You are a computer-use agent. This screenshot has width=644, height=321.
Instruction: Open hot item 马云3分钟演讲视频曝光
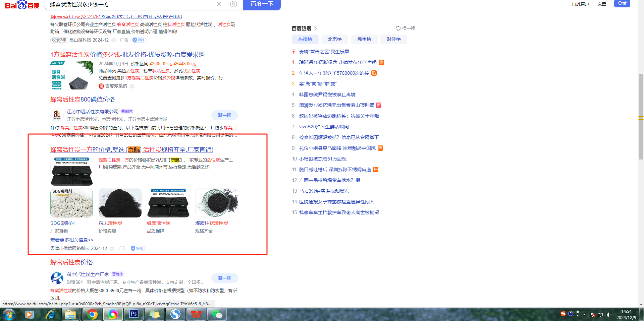tap(324, 191)
